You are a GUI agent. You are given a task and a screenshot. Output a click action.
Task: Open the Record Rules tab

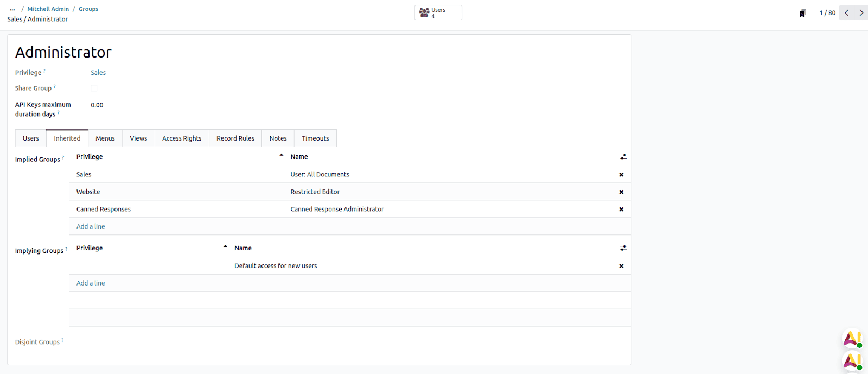click(235, 138)
